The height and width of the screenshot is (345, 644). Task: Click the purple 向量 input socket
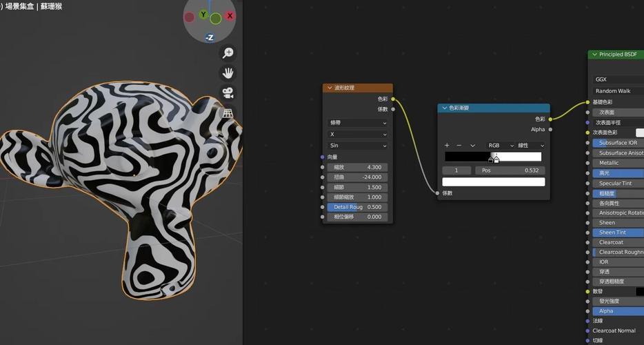[x=323, y=157]
